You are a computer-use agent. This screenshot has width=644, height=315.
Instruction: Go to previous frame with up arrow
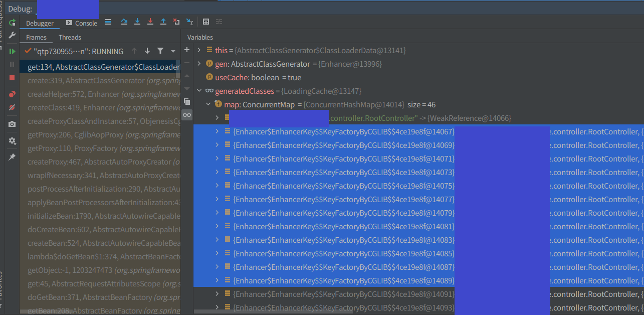pyautogui.click(x=134, y=51)
